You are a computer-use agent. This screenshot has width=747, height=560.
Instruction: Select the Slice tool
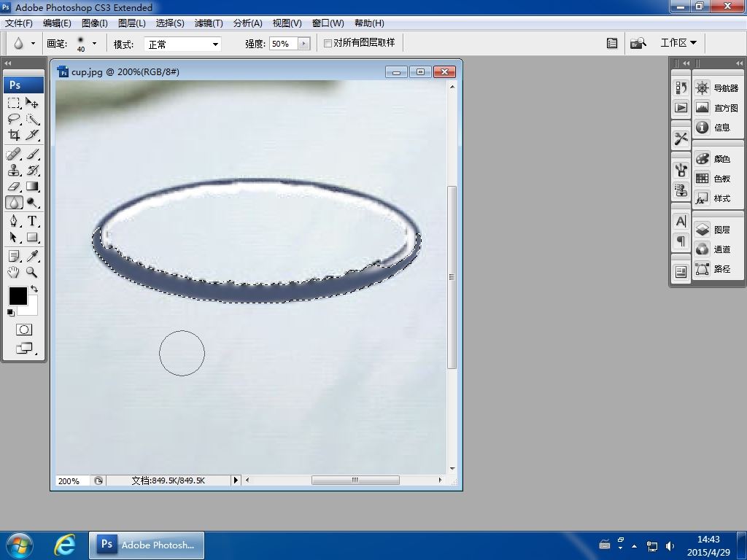pyautogui.click(x=32, y=135)
